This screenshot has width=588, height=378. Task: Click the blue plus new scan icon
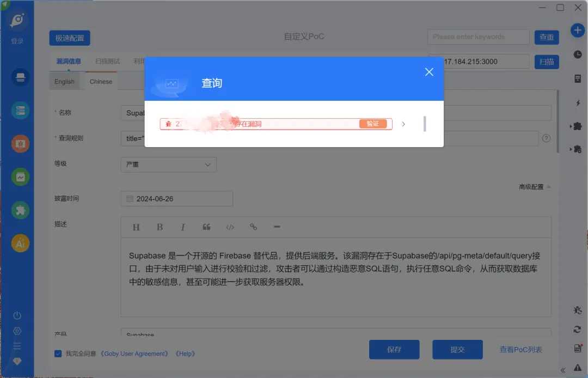click(578, 30)
